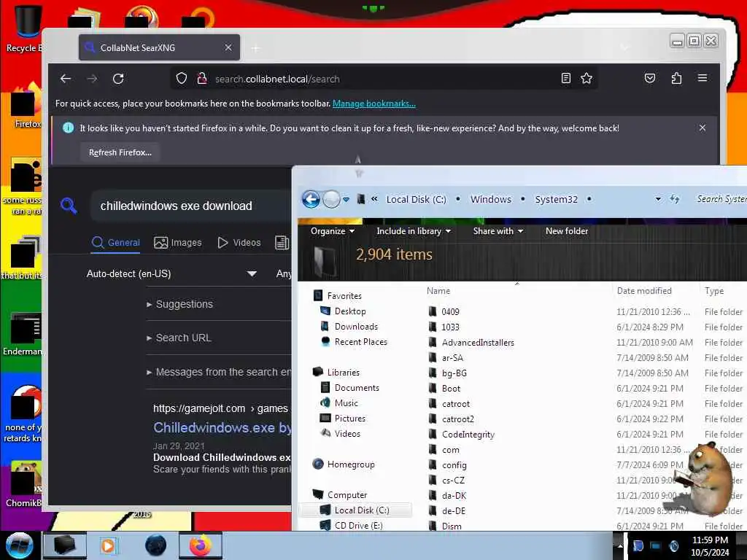Show hidden system tray icons
The height and width of the screenshot is (560, 747).
click(x=620, y=545)
